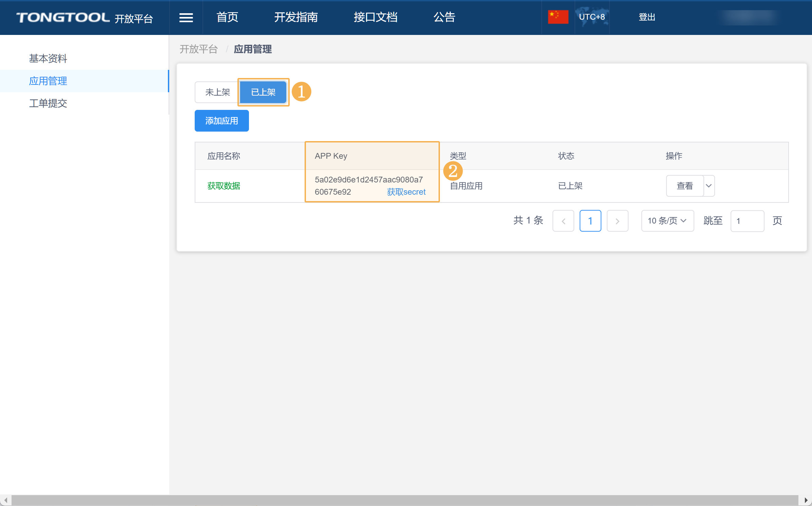812x506 pixels.
Task: Select 基本资料 in the sidebar
Action: [x=48, y=59]
